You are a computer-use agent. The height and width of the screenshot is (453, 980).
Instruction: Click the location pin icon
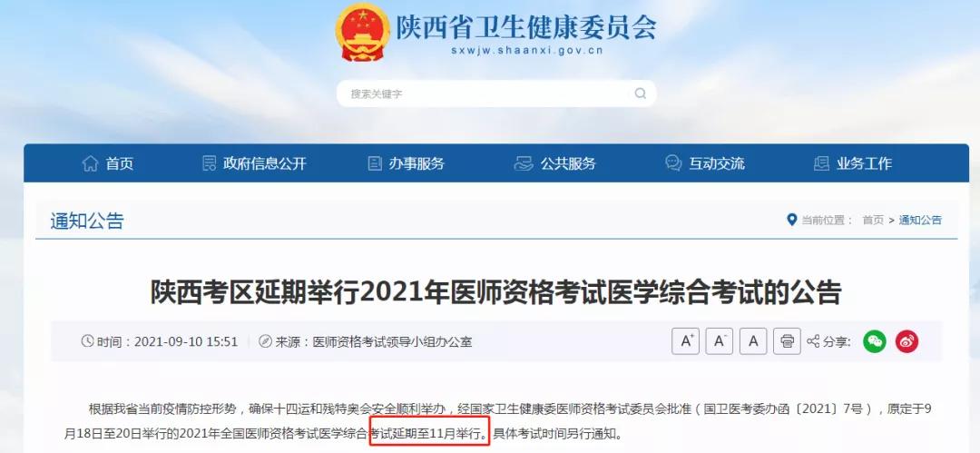pyautogui.click(x=792, y=221)
